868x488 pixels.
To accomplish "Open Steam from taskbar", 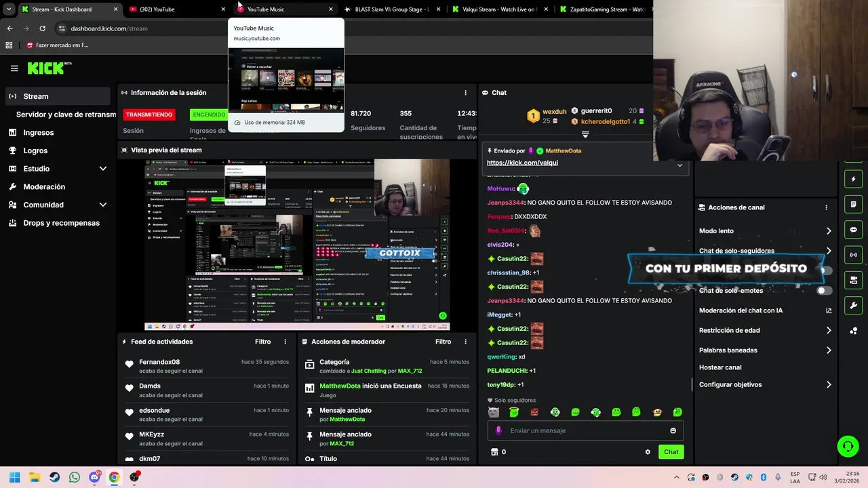I will [x=54, y=477].
